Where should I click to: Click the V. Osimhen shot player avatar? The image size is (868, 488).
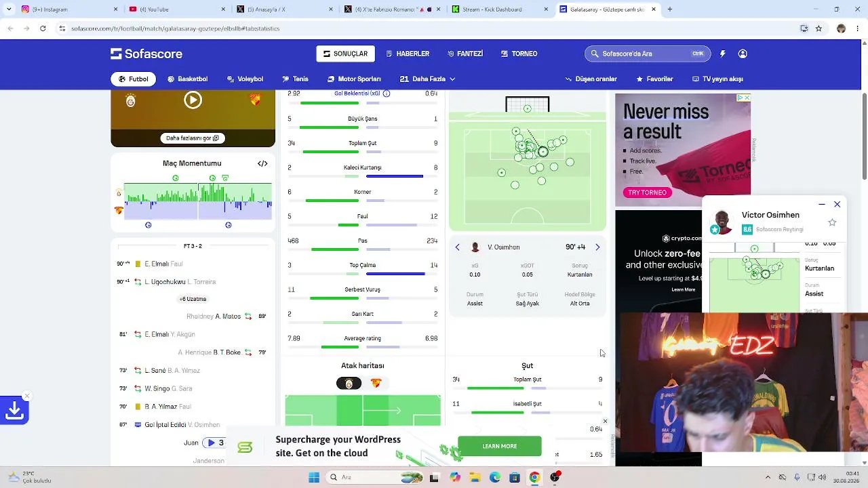coord(475,247)
